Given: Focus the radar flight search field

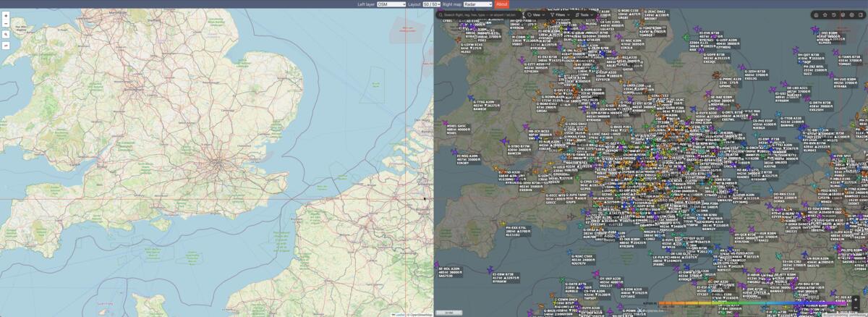Looking at the screenshot, I should [x=480, y=14].
